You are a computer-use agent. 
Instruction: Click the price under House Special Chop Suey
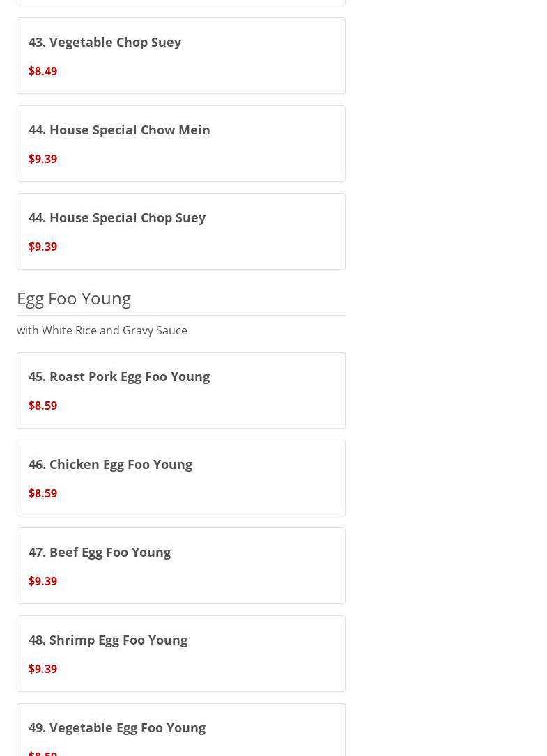43,247
